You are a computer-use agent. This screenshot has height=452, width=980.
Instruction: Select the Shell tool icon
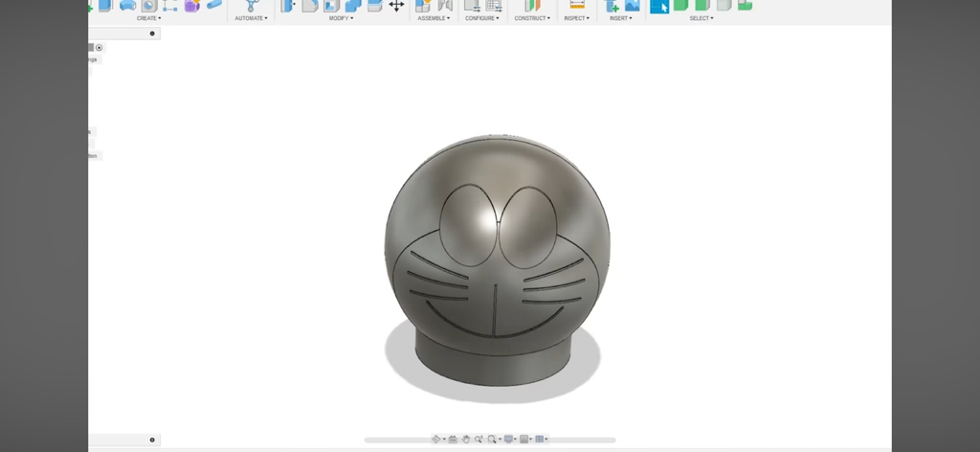[x=332, y=5]
